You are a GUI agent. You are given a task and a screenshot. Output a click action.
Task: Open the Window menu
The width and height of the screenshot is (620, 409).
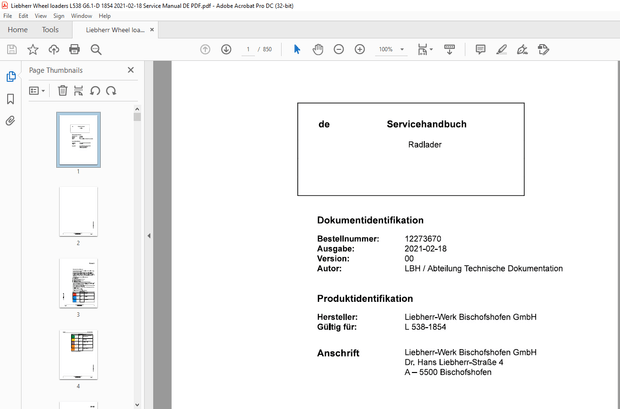coord(81,16)
